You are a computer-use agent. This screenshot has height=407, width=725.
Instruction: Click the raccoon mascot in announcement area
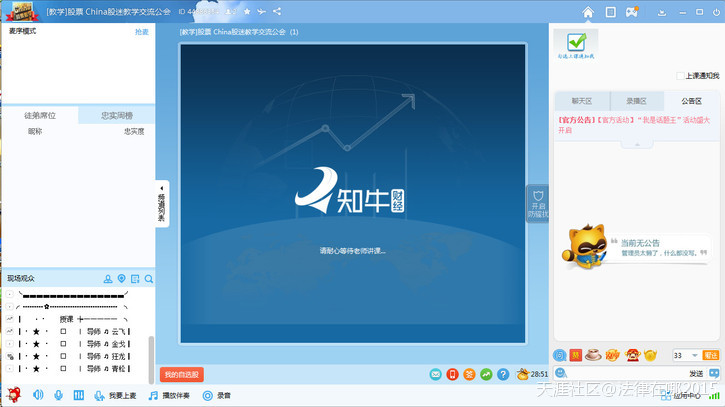[x=584, y=247]
